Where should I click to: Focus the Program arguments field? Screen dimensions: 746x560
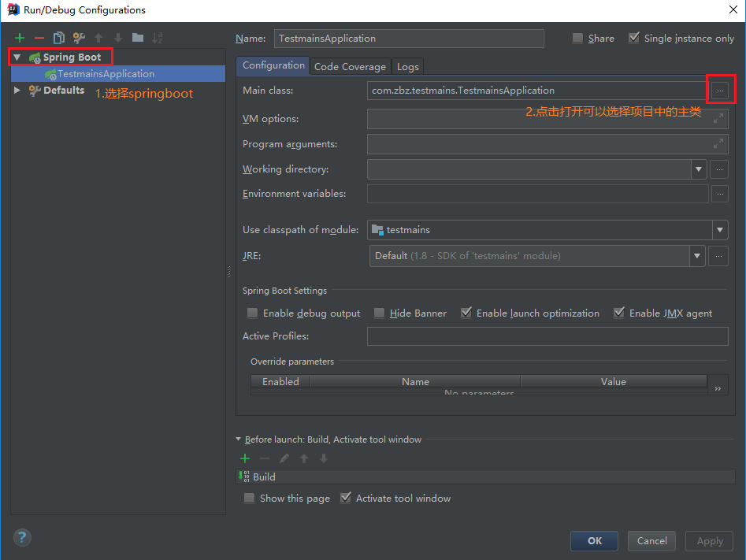(x=547, y=143)
